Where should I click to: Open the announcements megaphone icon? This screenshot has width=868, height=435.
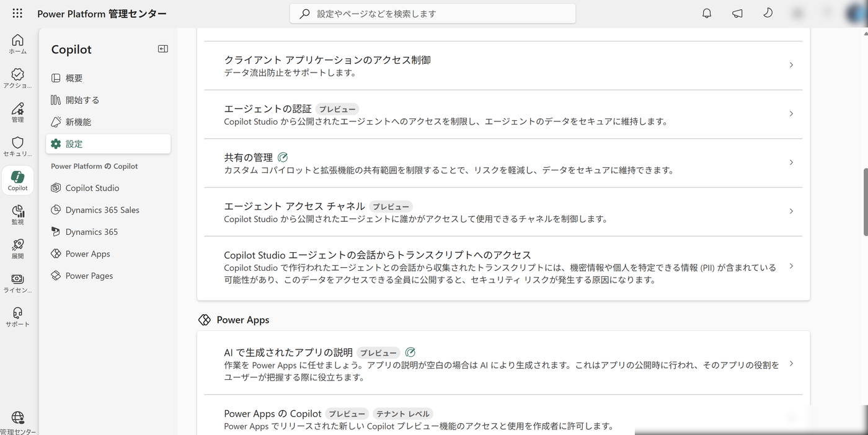[x=737, y=14]
